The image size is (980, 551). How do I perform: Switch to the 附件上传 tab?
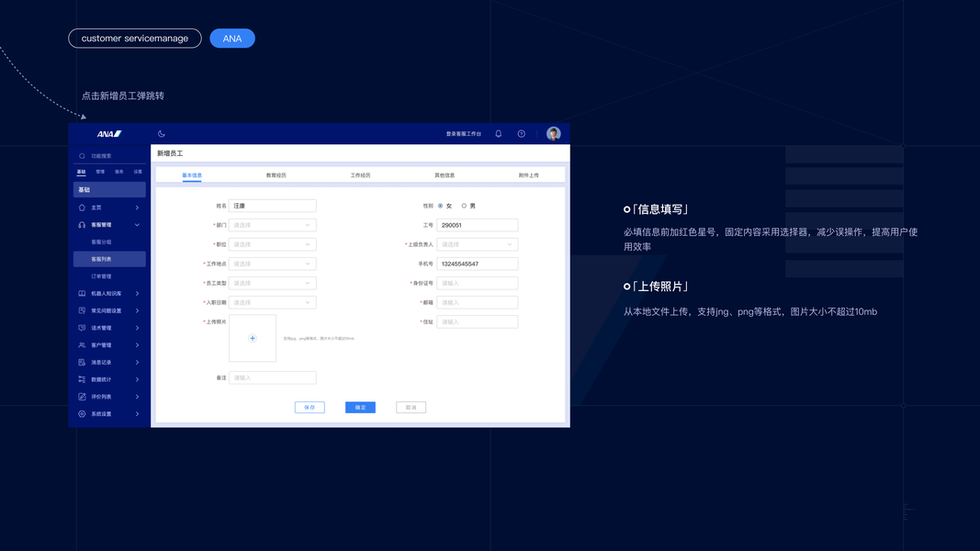click(529, 175)
